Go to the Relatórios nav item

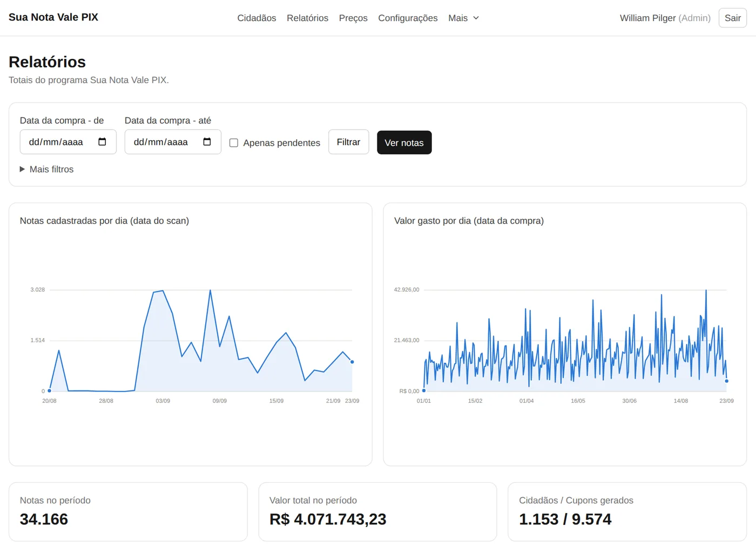307,18
